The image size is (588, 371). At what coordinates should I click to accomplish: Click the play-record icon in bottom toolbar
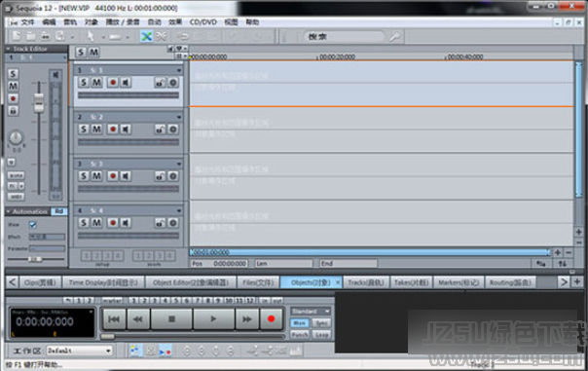(x=165, y=351)
